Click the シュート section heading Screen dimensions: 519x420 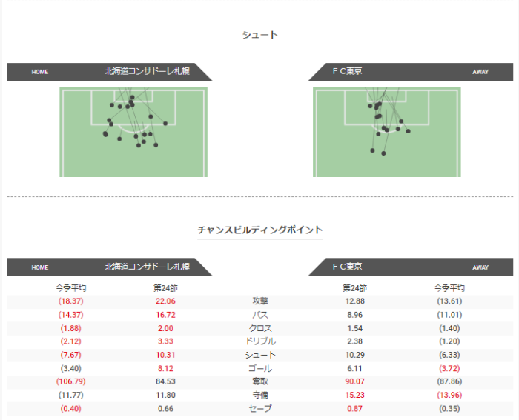point(259,35)
